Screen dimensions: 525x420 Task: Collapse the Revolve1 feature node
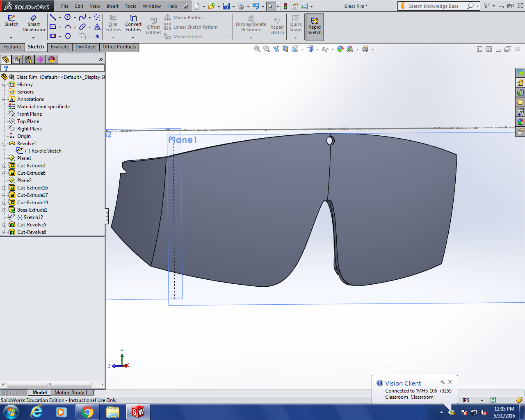(x=5, y=144)
